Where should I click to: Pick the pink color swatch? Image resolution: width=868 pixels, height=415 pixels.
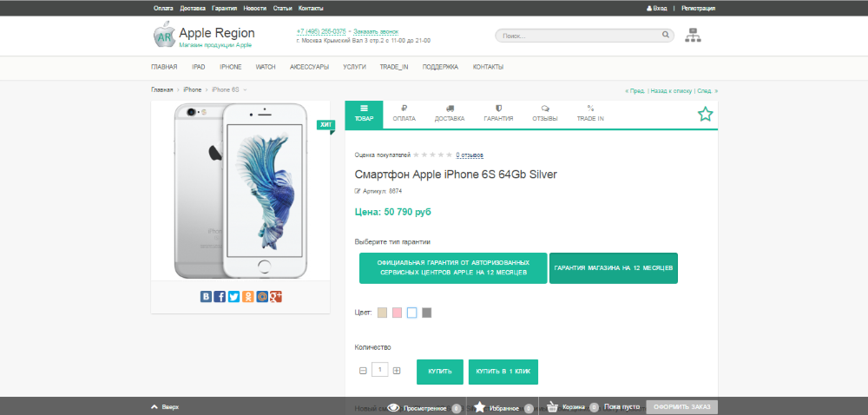pos(397,313)
